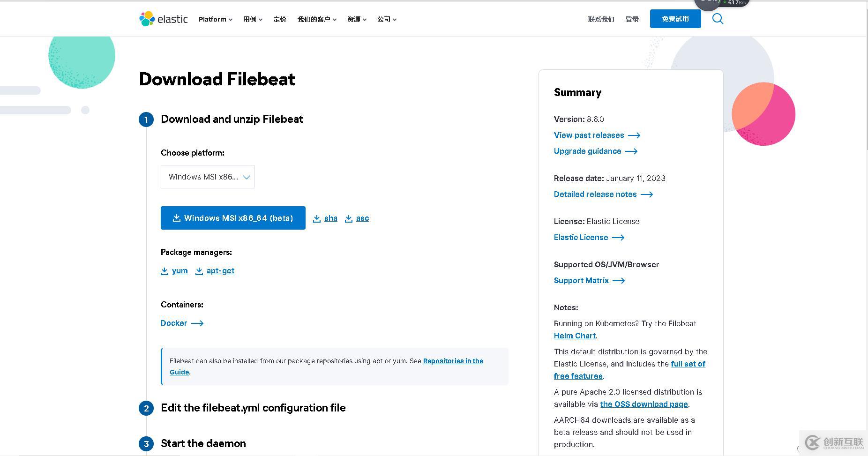Screen dimensions: 868x456
Task: Click the apt-get download icon
Action: click(199, 271)
